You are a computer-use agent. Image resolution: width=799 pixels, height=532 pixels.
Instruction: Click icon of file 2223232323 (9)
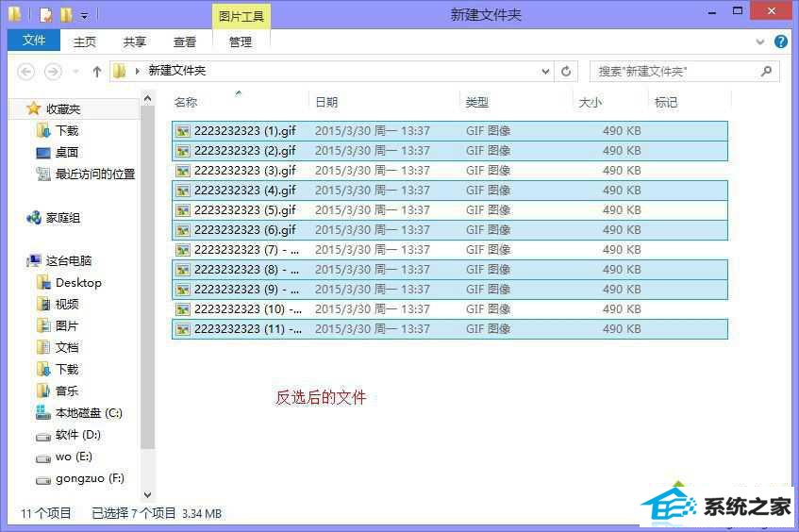click(182, 290)
